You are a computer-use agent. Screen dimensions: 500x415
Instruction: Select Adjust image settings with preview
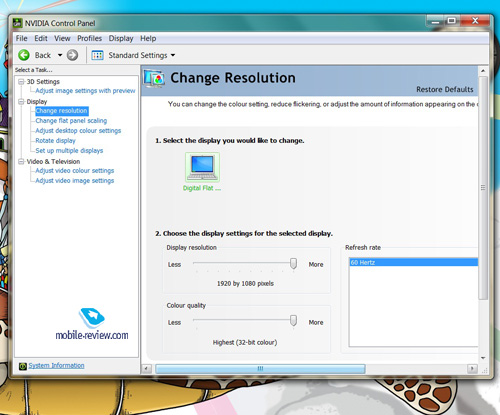[85, 91]
